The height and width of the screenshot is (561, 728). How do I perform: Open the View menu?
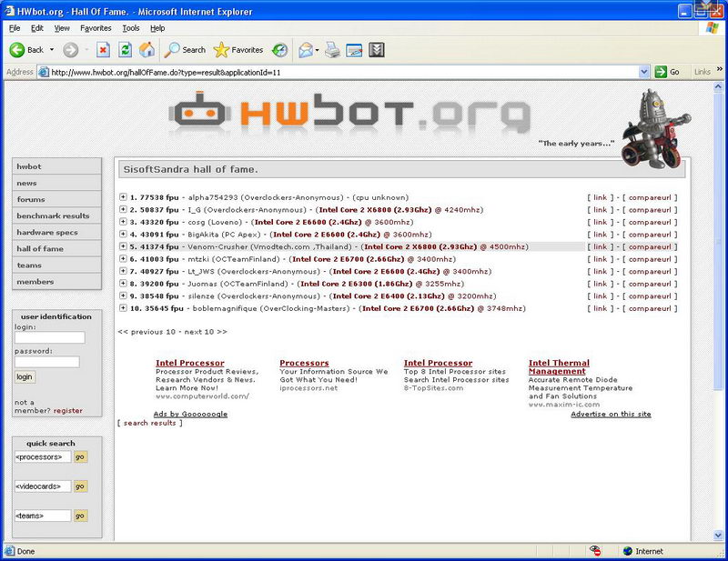(x=62, y=28)
